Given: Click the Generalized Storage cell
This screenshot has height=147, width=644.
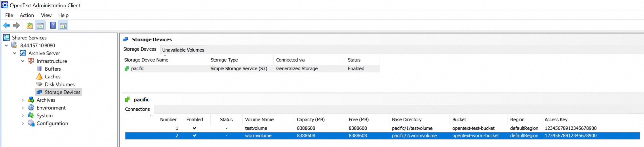Looking at the screenshot, I should (297, 69).
